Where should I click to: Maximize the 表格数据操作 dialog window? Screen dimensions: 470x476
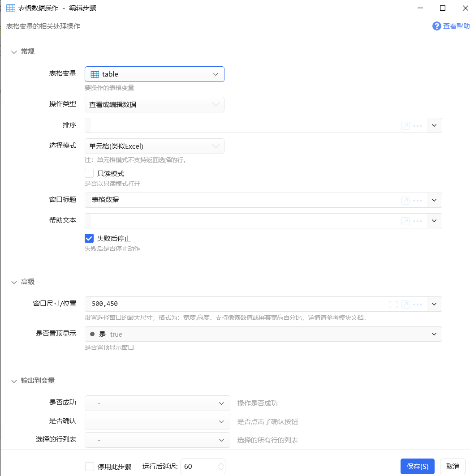[443, 8]
